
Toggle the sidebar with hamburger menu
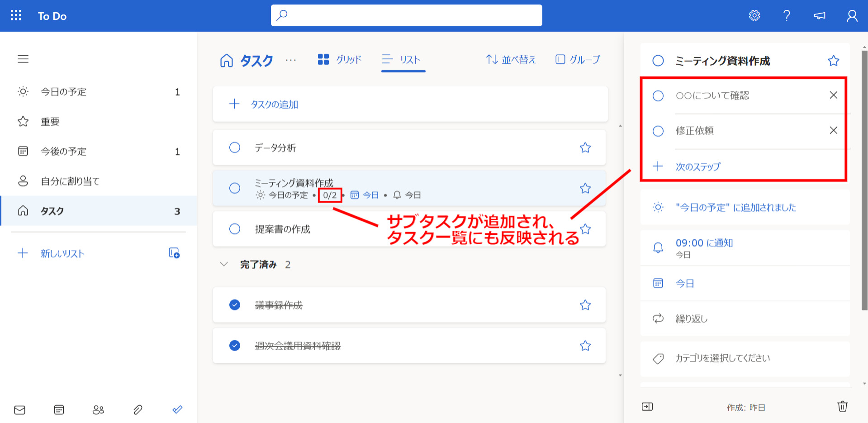(x=23, y=59)
